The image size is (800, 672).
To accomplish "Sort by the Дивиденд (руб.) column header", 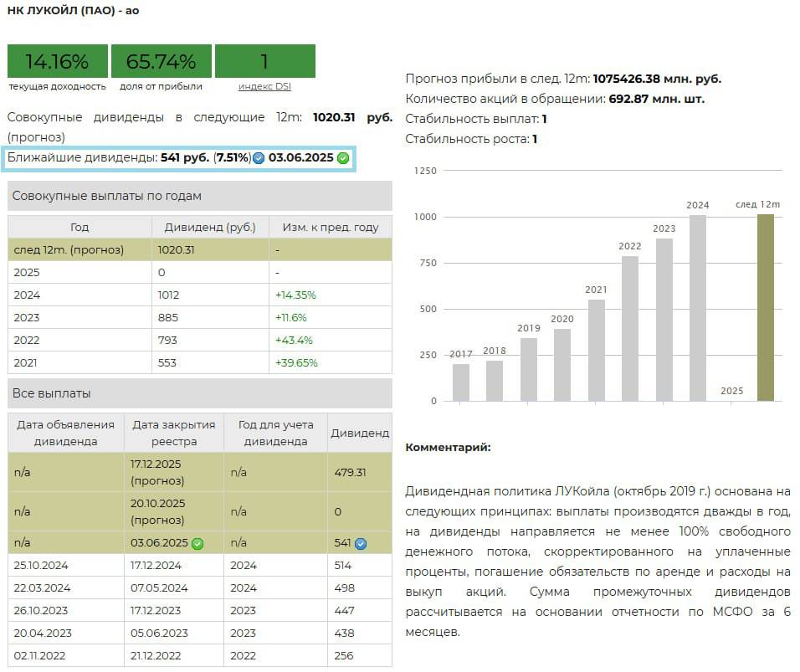I will pos(210,227).
